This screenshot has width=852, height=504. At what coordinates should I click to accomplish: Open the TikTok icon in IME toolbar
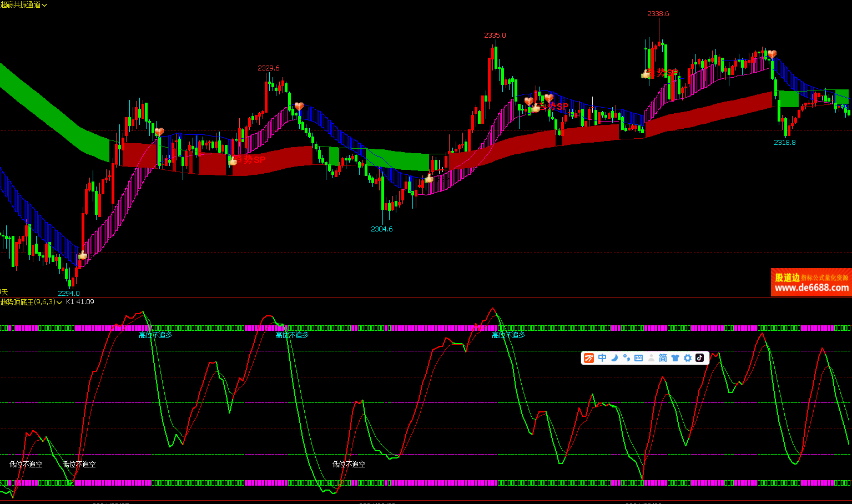700,358
